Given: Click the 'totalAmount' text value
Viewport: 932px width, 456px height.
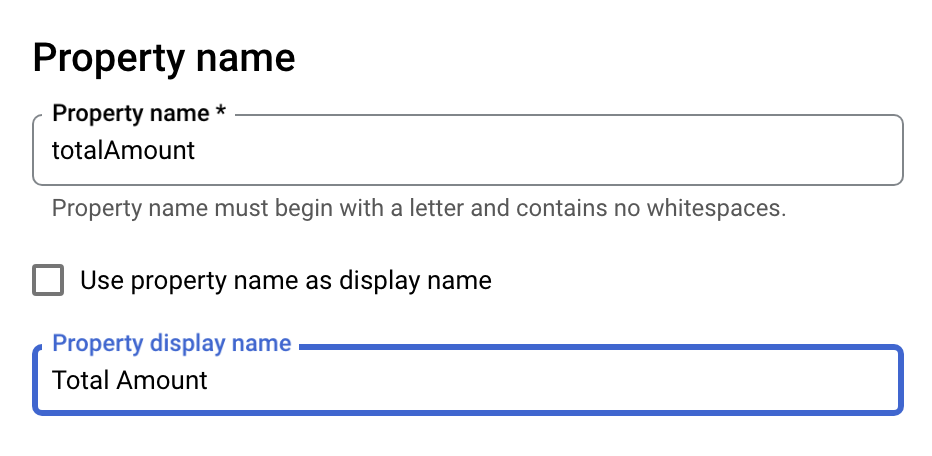Looking at the screenshot, I should (123, 151).
